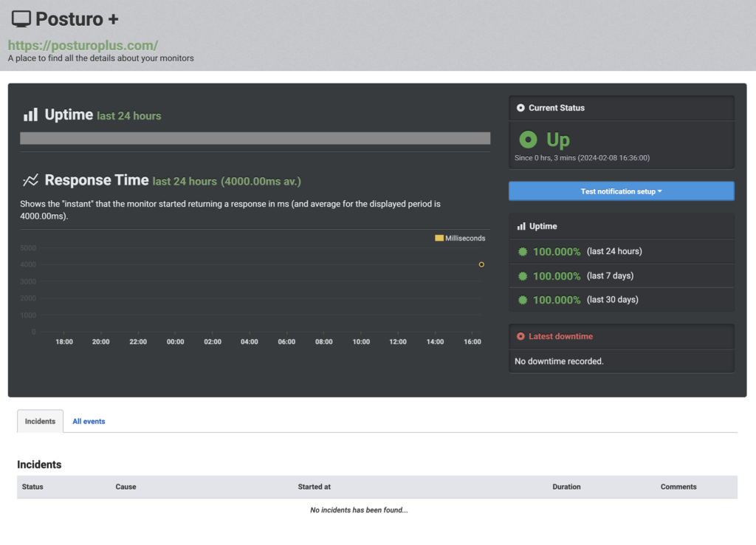This screenshot has width=756, height=545.
Task: Click the sidebar Uptime panel bar icon
Action: click(521, 226)
